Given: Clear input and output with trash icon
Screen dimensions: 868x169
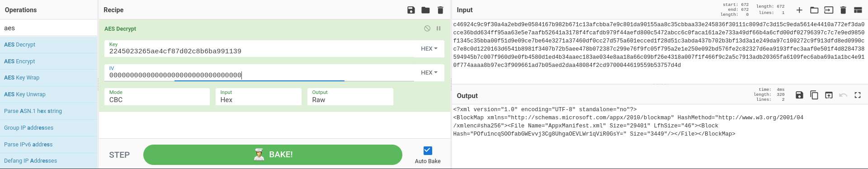Looking at the screenshot, I should pyautogui.click(x=843, y=10).
